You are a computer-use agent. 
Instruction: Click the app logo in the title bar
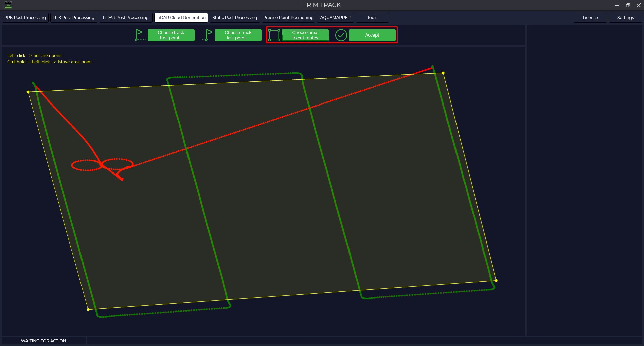click(x=8, y=5)
